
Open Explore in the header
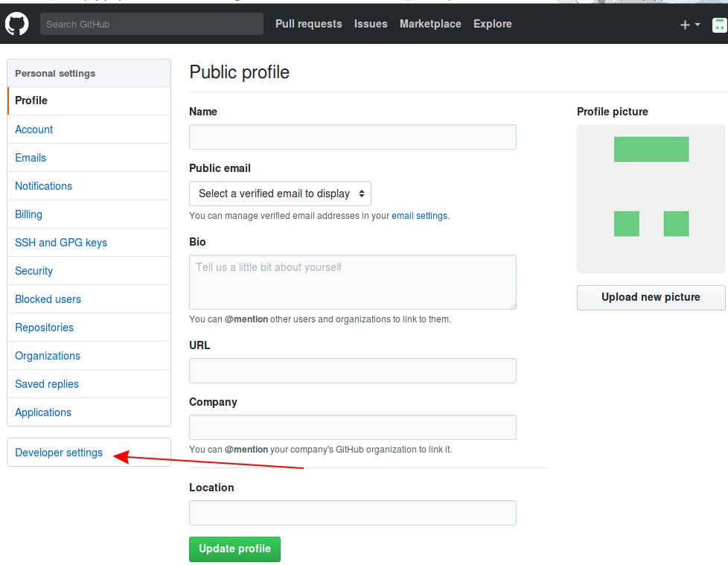pyautogui.click(x=493, y=24)
